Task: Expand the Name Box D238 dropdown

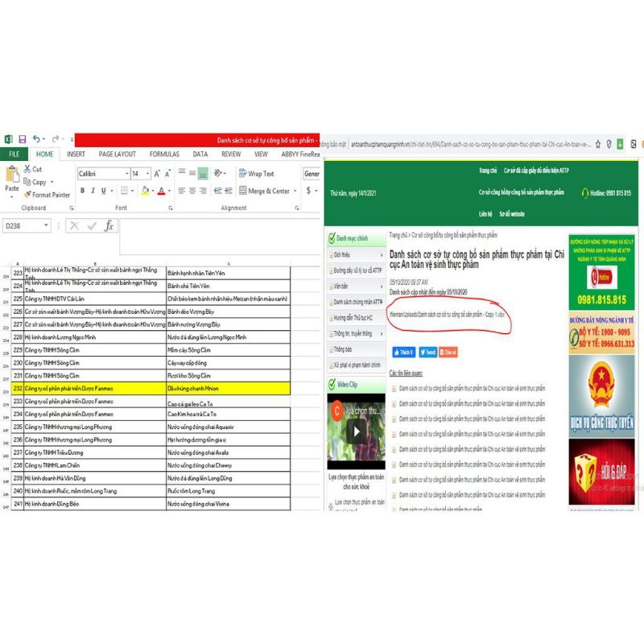Action: pyautogui.click(x=46, y=225)
